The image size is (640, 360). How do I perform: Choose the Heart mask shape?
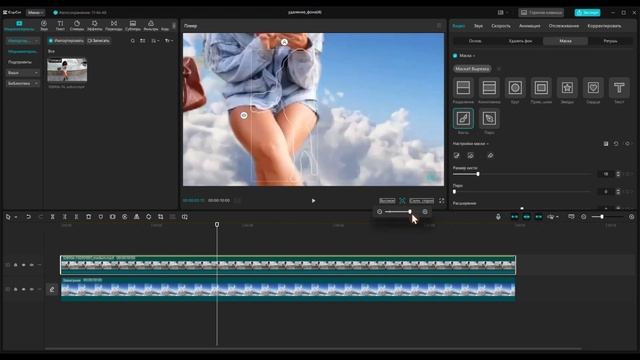coord(593,88)
